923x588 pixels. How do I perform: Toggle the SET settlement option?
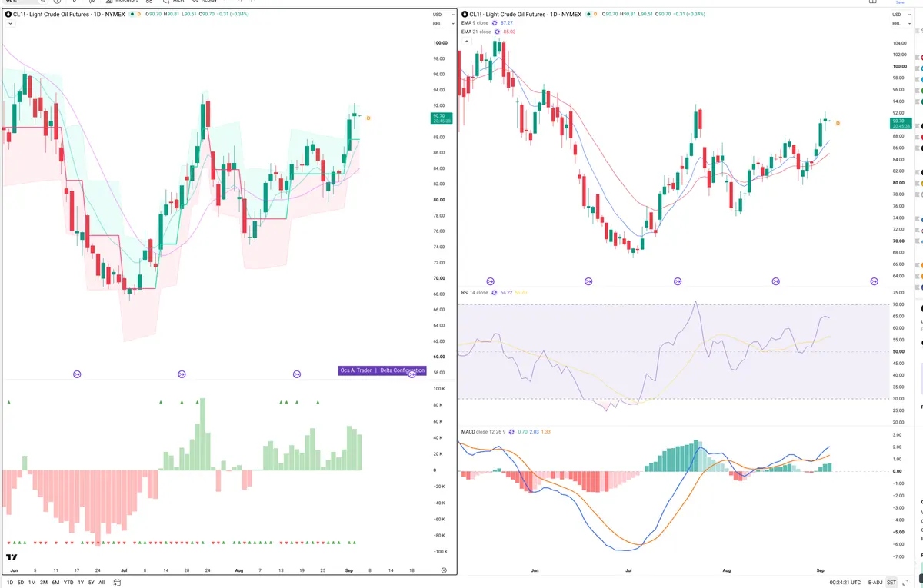[892, 583]
